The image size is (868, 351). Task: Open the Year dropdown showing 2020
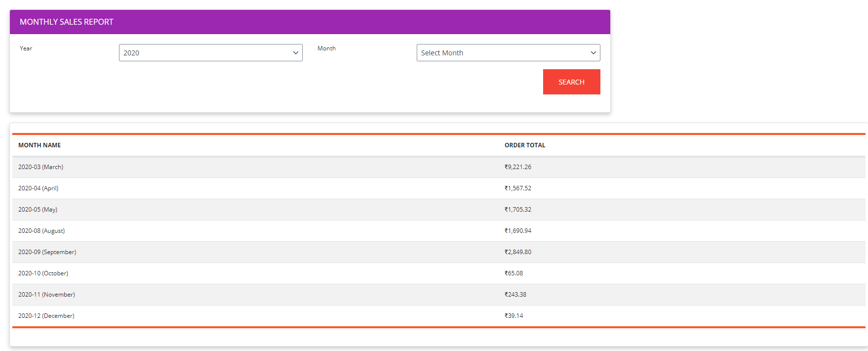pos(210,53)
